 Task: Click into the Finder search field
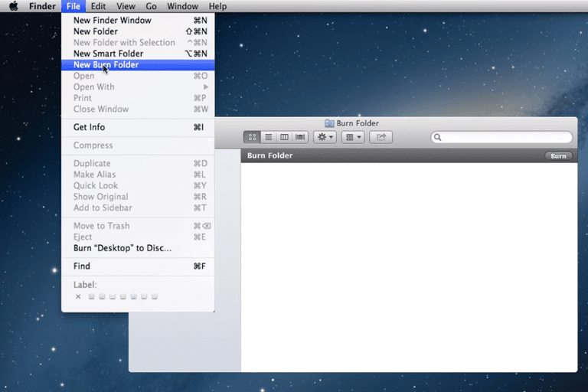(x=501, y=137)
